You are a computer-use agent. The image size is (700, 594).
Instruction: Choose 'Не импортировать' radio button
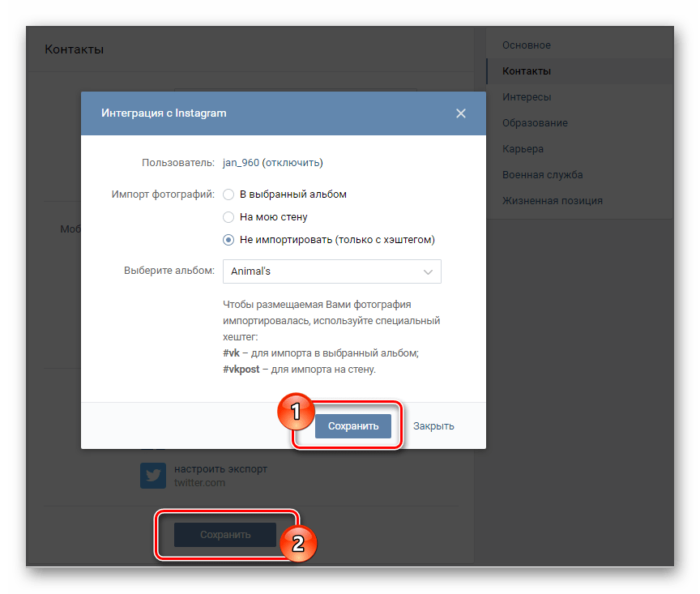tap(228, 240)
